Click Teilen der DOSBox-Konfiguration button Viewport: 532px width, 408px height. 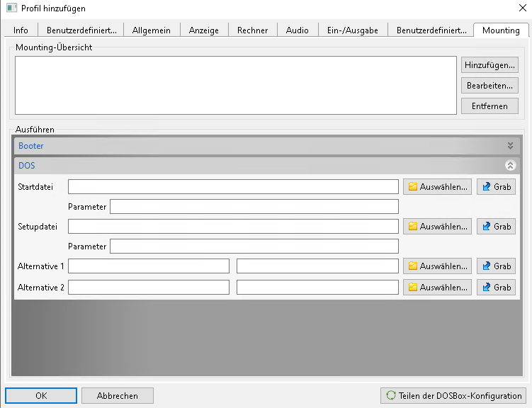coord(453,396)
